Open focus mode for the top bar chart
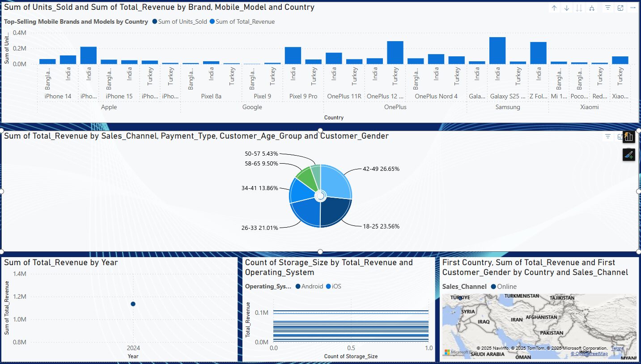 click(620, 8)
